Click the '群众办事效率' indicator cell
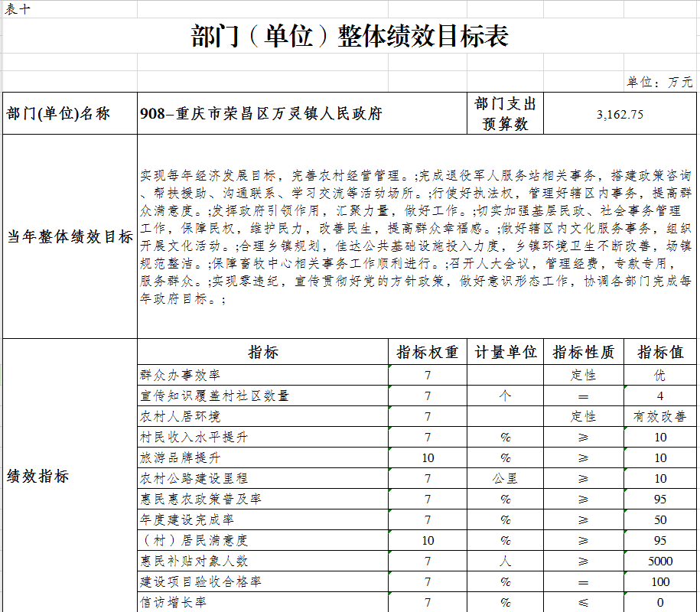Viewport: 700px width, 612px height. (x=263, y=375)
